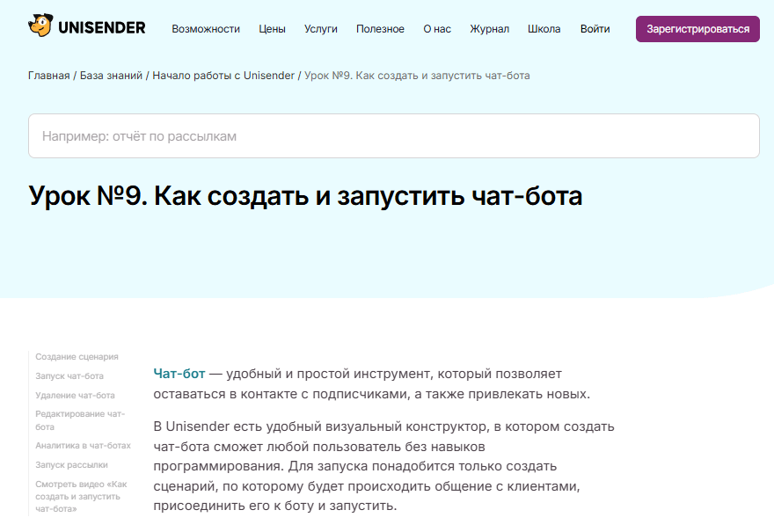Open База знаний breadcrumb link
Viewport: 774px width, 532px height.
[x=111, y=76]
